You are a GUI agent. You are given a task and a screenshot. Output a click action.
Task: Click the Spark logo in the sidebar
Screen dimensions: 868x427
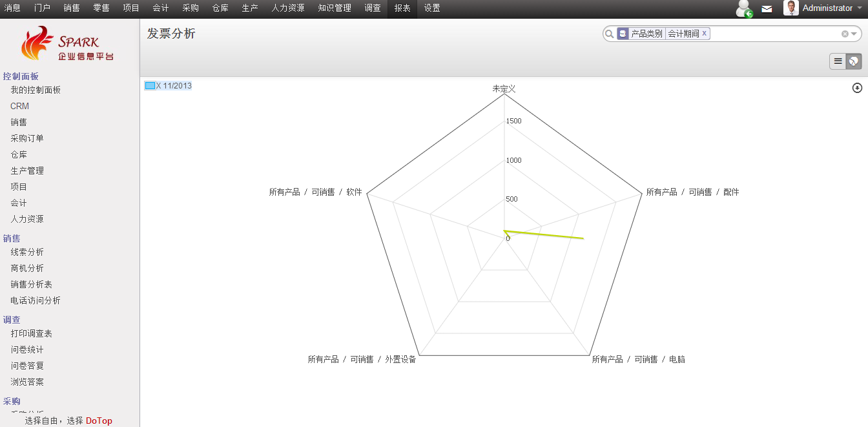(68, 44)
